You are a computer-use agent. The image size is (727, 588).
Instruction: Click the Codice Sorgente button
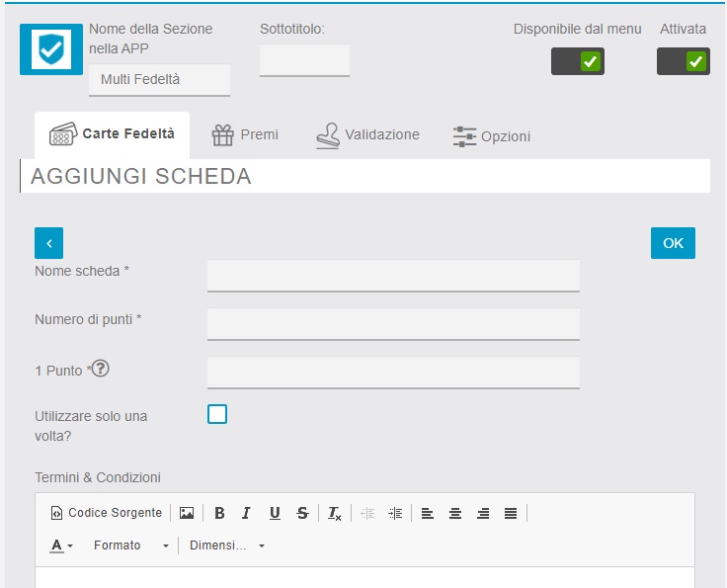(106, 513)
